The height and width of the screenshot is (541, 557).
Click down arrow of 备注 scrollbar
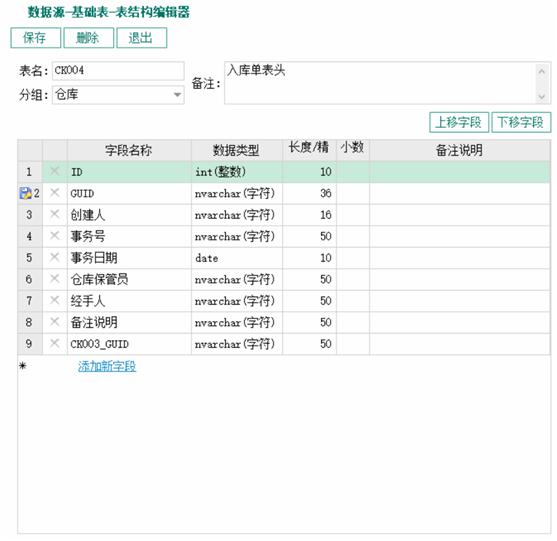click(x=541, y=97)
